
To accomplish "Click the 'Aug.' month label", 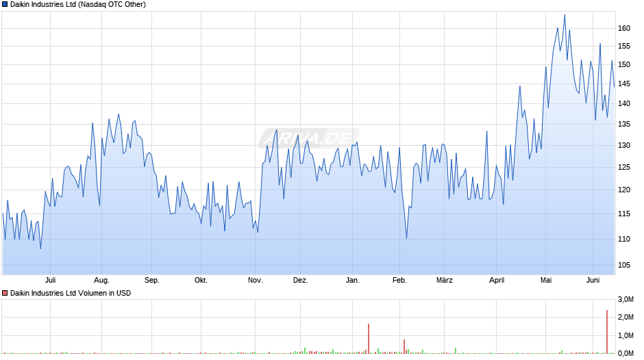I will [x=101, y=281].
